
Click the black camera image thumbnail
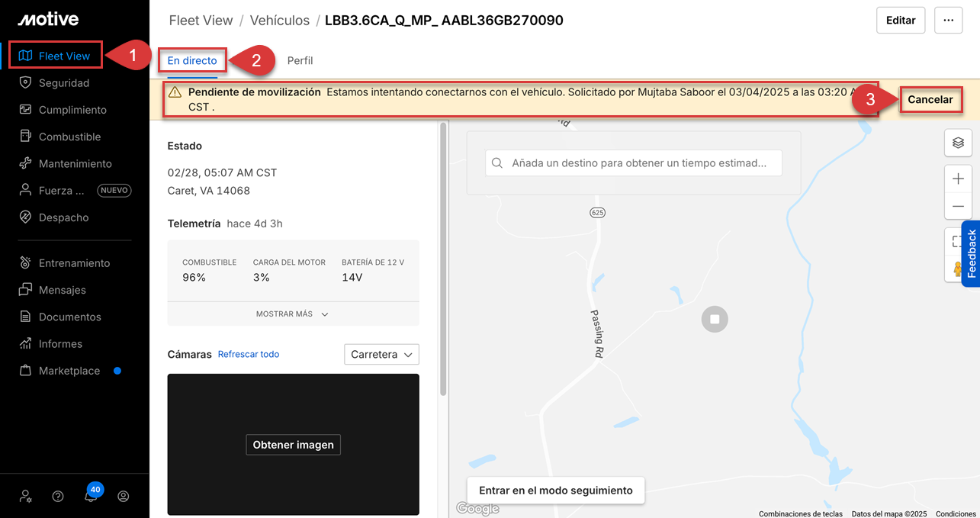click(x=293, y=445)
